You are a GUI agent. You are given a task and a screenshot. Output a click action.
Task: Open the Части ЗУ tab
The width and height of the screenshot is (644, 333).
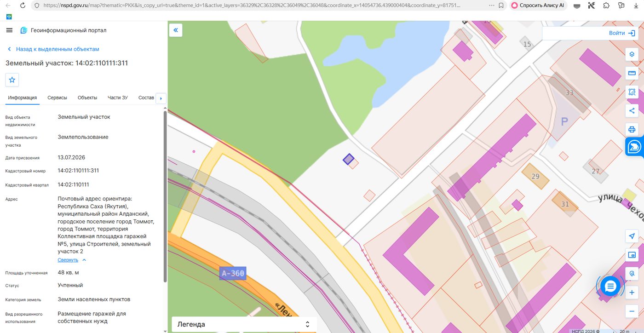(118, 98)
